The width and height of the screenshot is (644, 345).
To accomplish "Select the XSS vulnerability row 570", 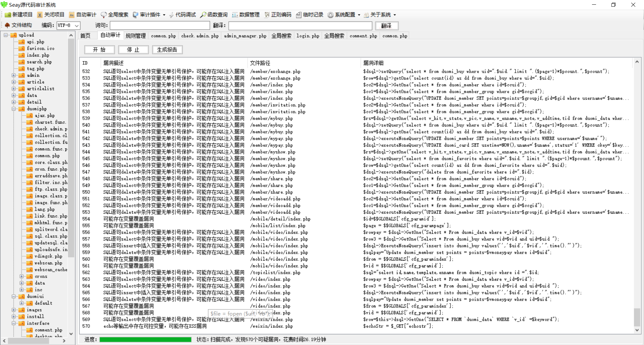I will click(x=356, y=326).
